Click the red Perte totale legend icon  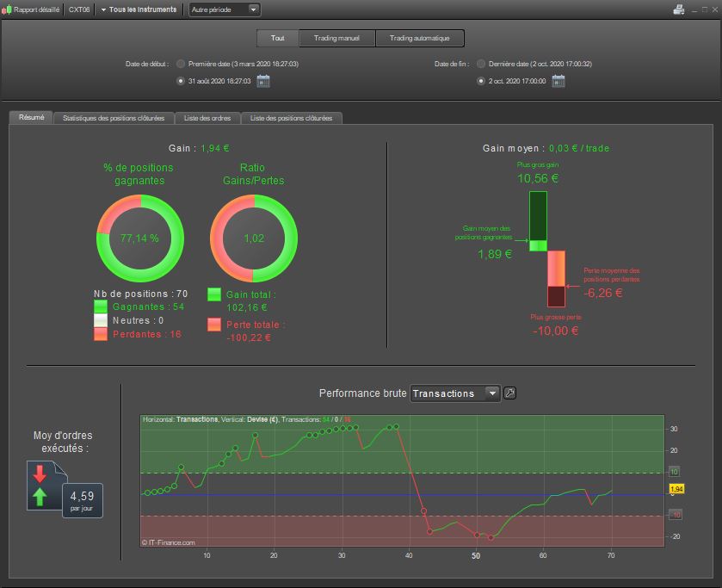(x=215, y=325)
